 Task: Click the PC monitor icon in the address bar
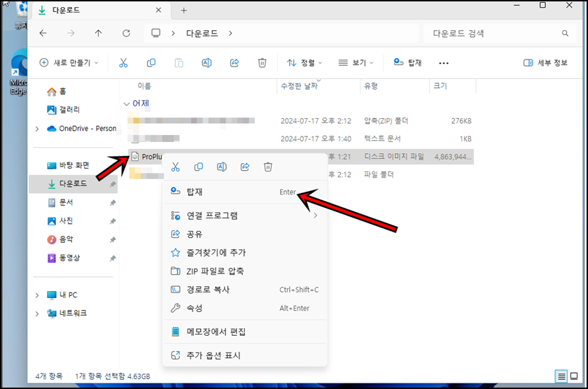pos(155,34)
